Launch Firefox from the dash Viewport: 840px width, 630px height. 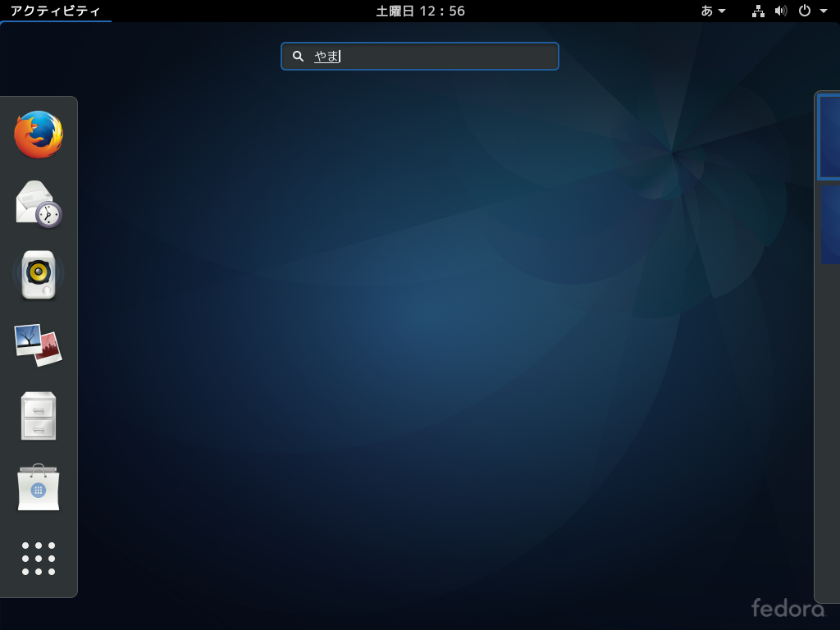39,135
